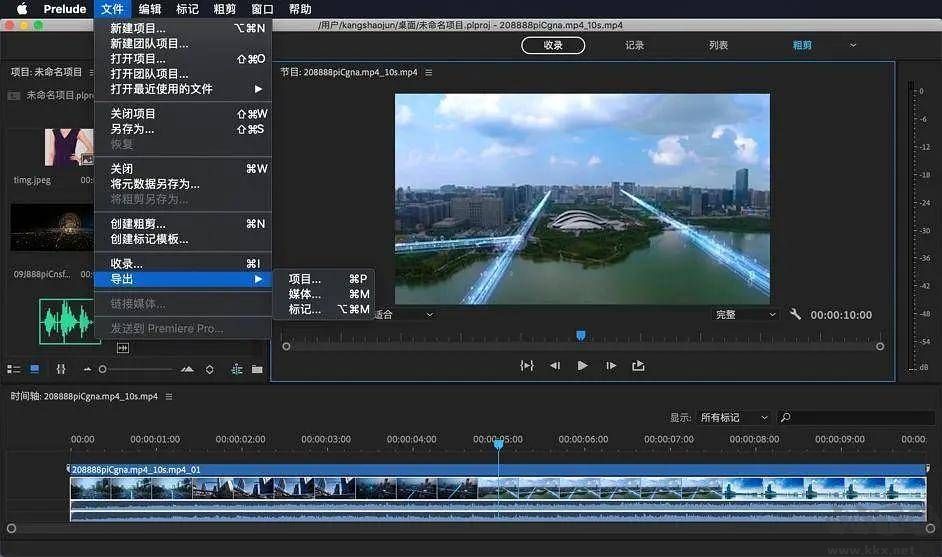Choose 媒体... from the export submenu
The width and height of the screenshot is (942, 557).
point(305,294)
